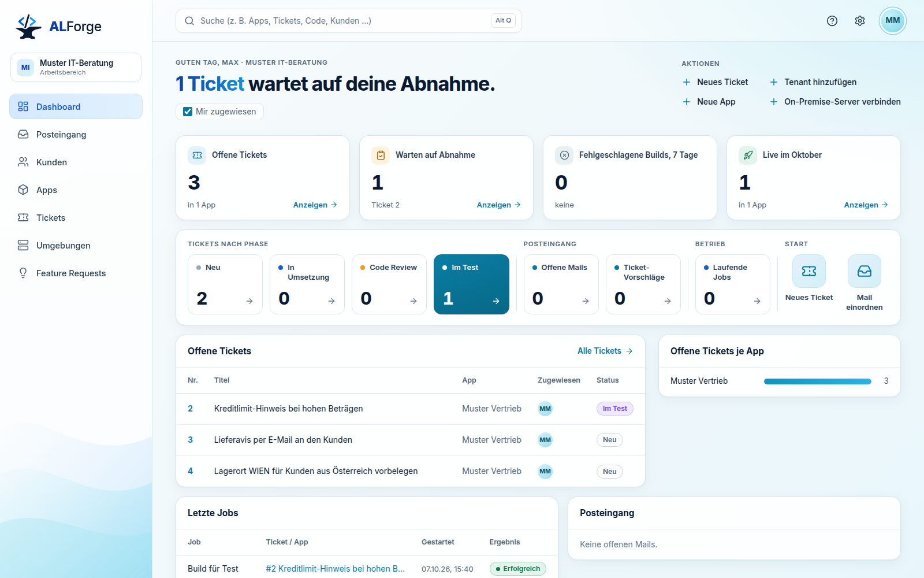
Task: Click the Neues Ticket start tile icon
Action: click(809, 271)
